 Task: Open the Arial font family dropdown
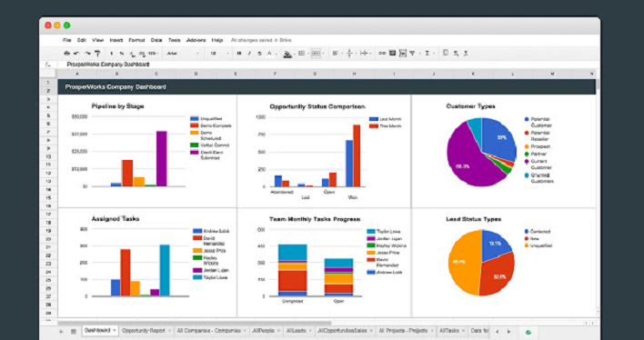point(182,53)
